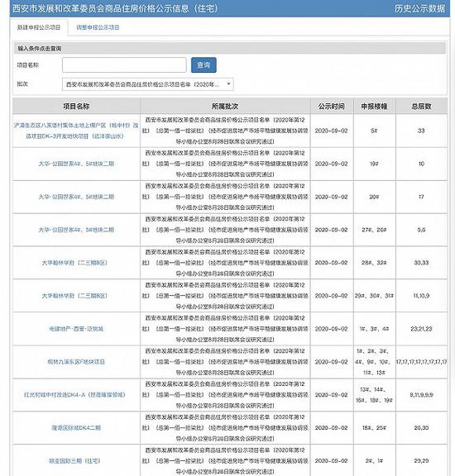Select the 28#、32# building cell
This screenshot has width=455, height=476.
click(374, 263)
